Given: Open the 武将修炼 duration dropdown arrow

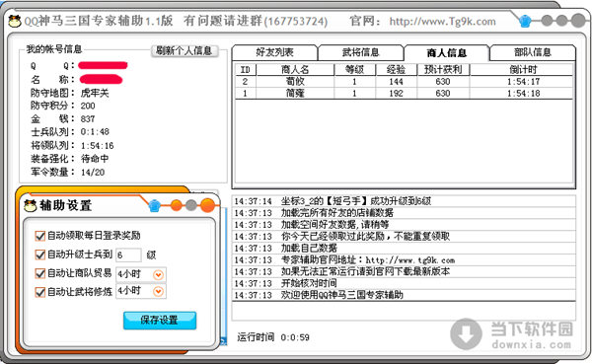Looking at the screenshot, I should tap(158, 291).
